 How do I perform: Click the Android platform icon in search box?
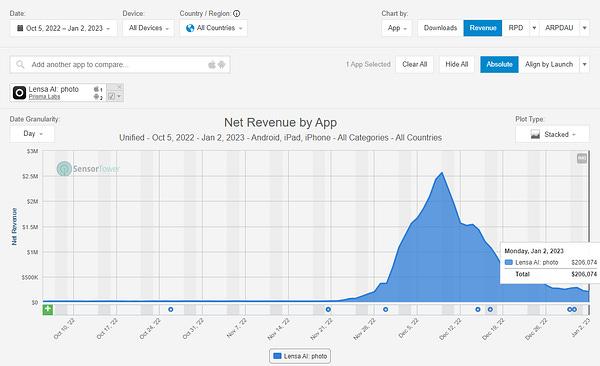[222, 65]
